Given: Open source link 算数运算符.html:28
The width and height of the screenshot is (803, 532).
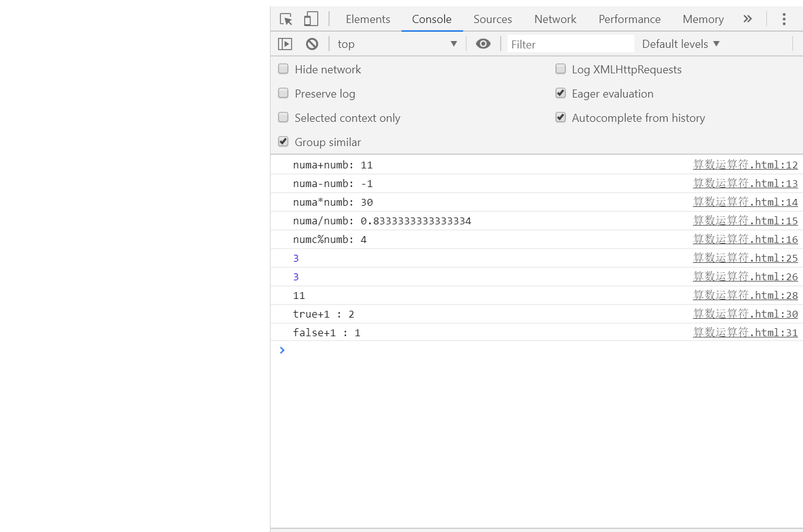Looking at the screenshot, I should [745, 295].
